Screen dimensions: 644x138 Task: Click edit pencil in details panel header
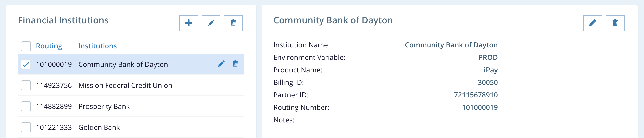point(592,23)
